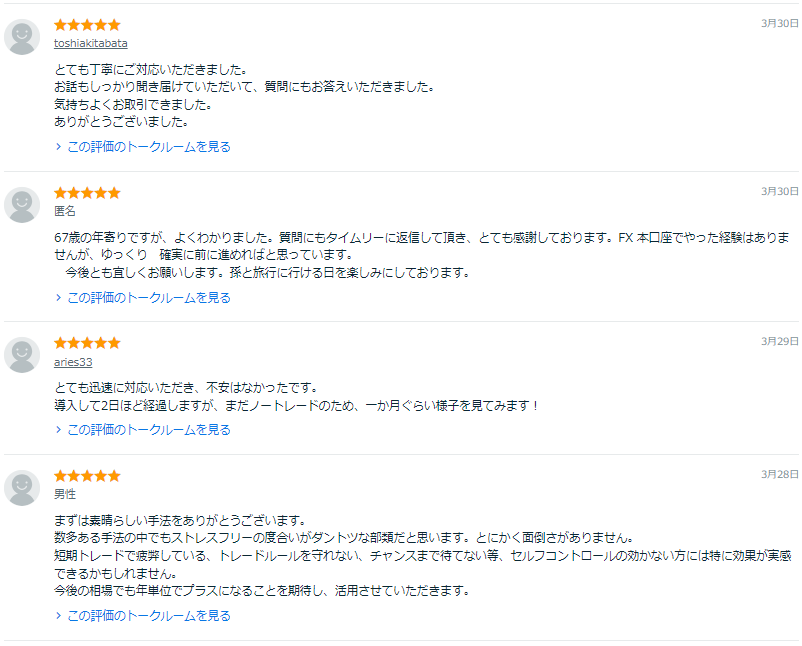View talk room for the 67歳 review
The image size is (802, 646).
tap(148, 298)
